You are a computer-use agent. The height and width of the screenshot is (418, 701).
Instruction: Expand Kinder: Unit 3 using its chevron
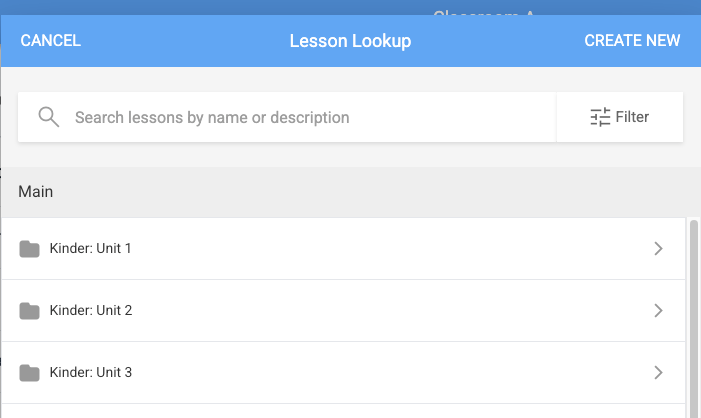(658, 372)
